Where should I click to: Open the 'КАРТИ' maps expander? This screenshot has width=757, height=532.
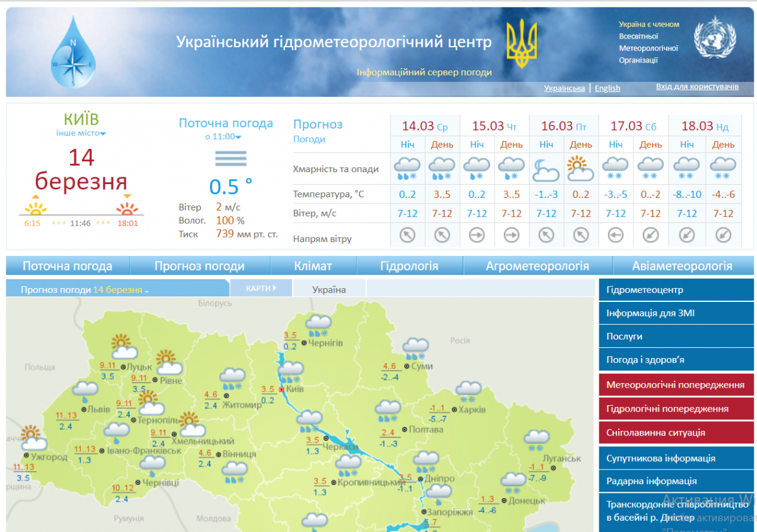tap(261, 289)
